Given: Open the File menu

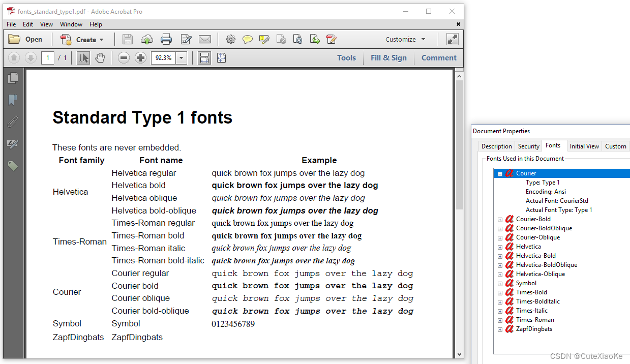Looking at the screenshot, I should pyautogui.click(x=11, y=24).
